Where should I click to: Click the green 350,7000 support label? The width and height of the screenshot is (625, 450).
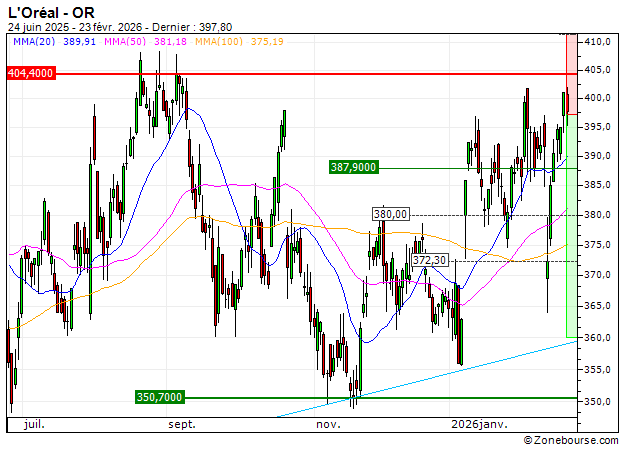[159, 397]
